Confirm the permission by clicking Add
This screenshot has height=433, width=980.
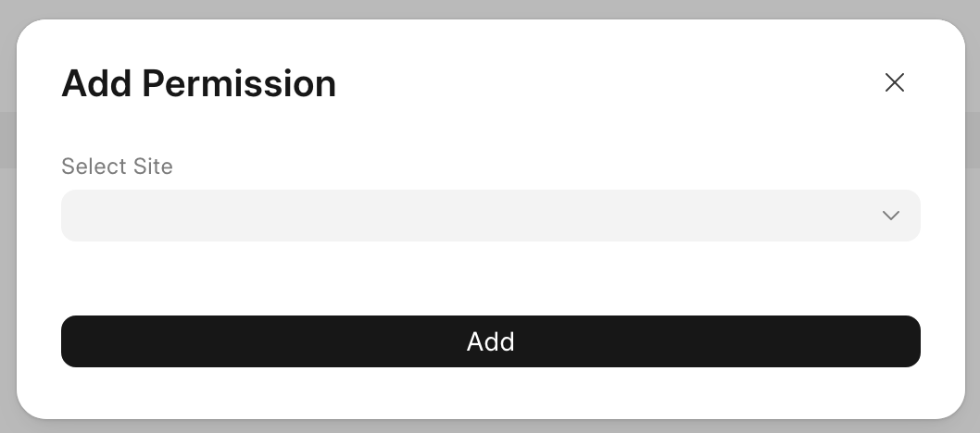[490, 341]
